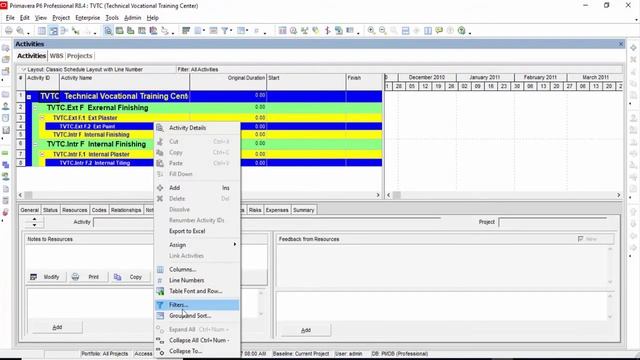Click the Modify button
The height and width of the screenshot is (360, 640).
[46, 277]
